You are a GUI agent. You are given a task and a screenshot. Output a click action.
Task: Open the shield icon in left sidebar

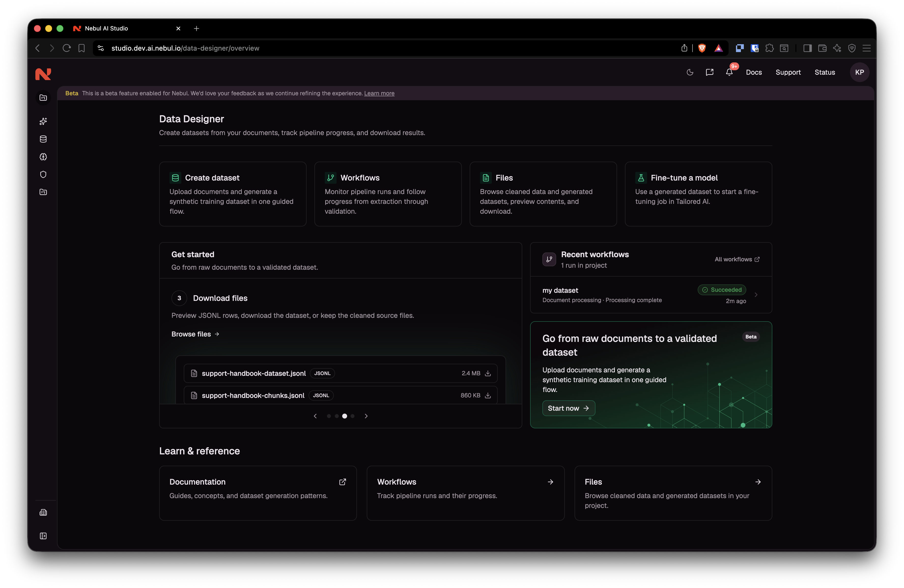43,174
